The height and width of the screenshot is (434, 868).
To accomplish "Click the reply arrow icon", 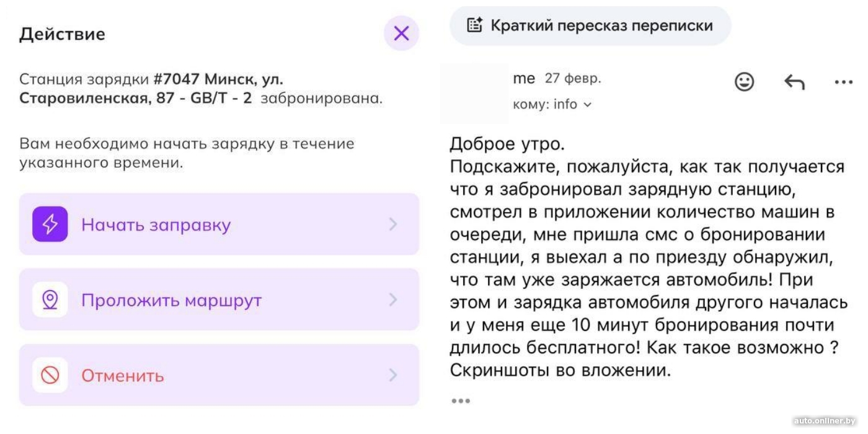I will coord(794,82).
